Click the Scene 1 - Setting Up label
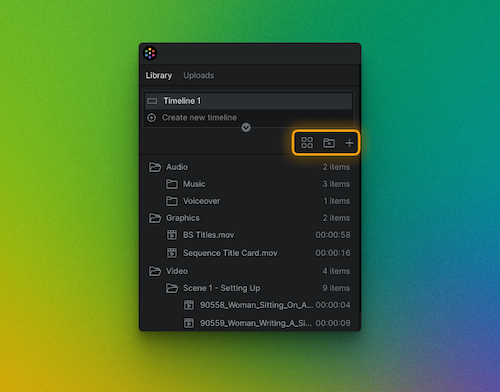500x392 pixels. tap(222, 288)
